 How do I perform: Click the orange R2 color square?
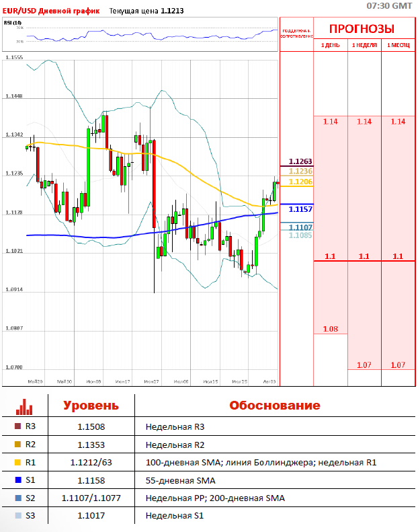pos(17,445)
